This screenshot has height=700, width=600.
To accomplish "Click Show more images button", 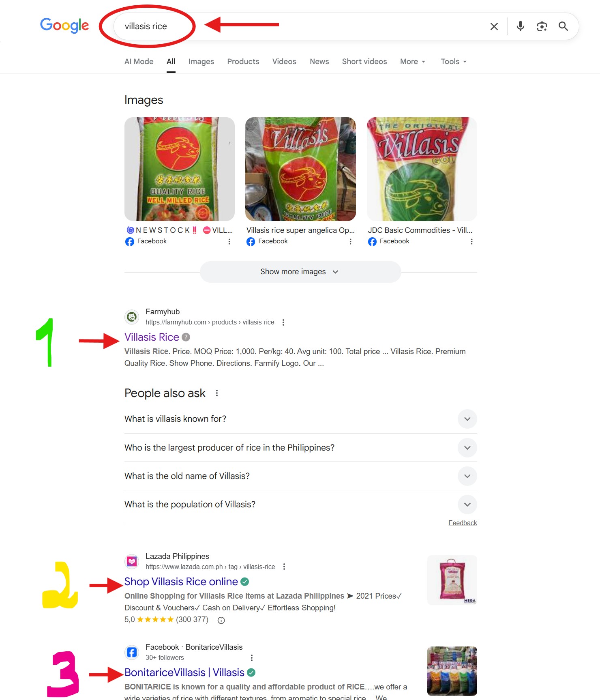I will (300, 272).
